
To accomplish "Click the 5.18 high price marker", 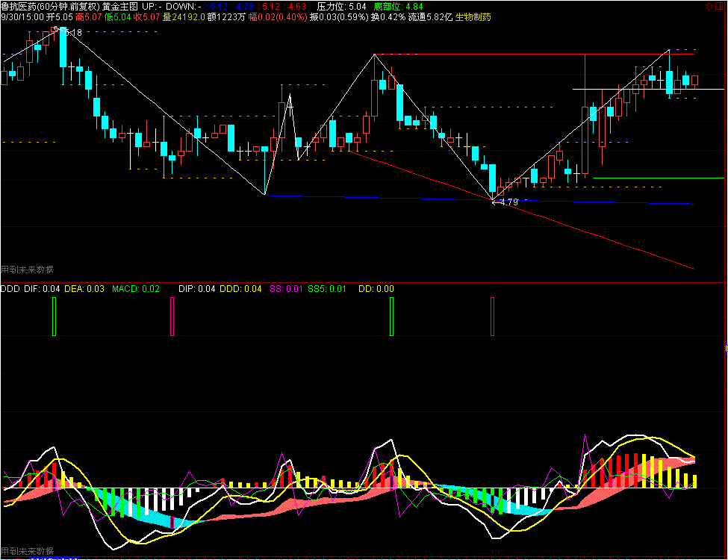I will pyautogui.click(x=73, y=32).
